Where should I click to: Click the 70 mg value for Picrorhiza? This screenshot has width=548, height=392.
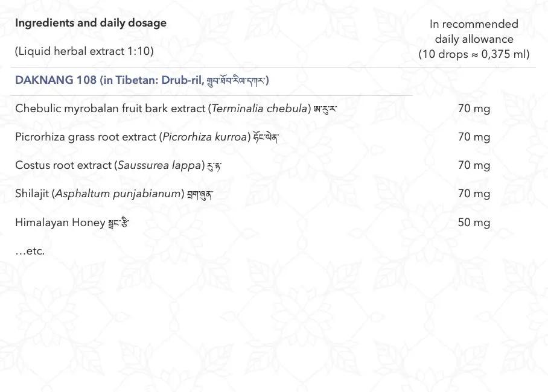coord(474,137)
